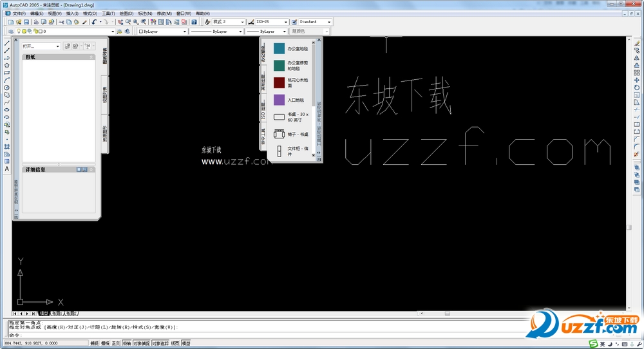Select the Revision Cloud tool
644x349 pixels.
point(7,95)
